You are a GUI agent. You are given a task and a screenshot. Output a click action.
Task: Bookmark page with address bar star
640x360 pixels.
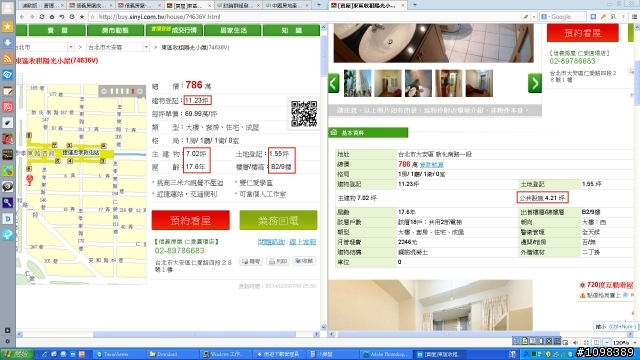[93, 17]
